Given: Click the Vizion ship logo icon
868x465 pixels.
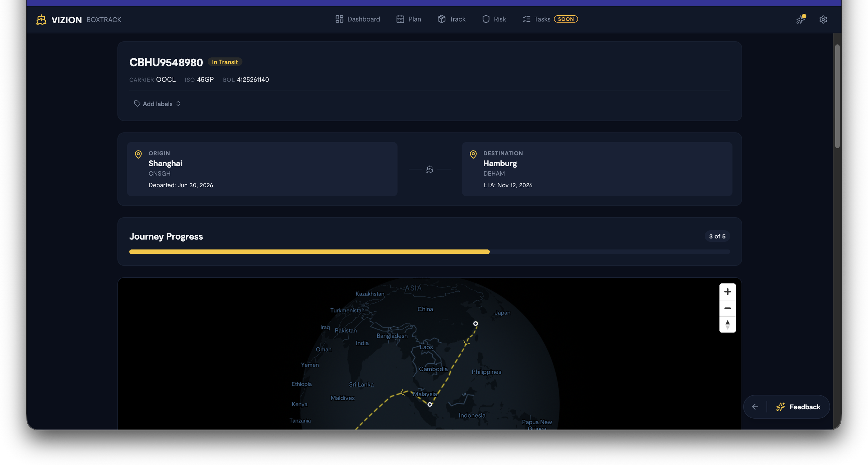Looking at the screenshot, I should (x=41, y=20).
